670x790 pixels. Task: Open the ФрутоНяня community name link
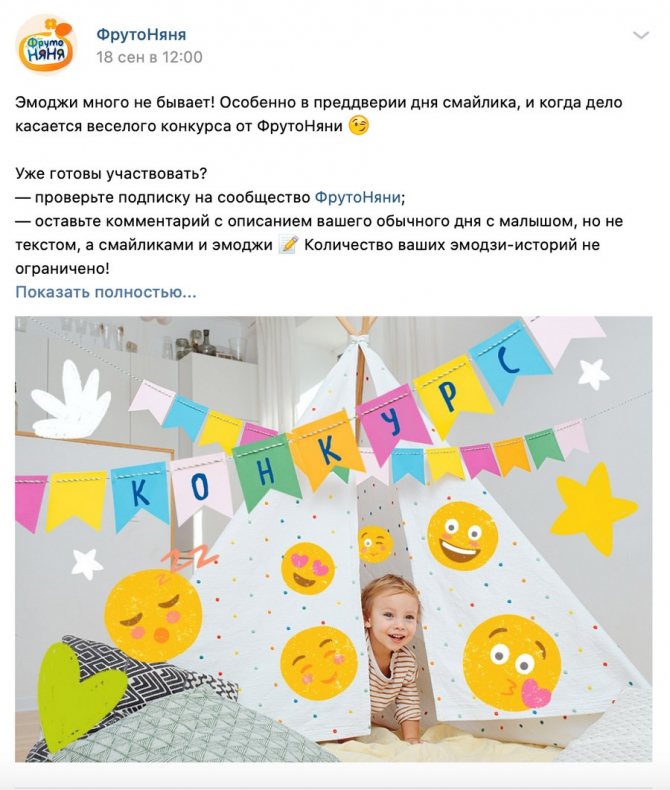(141, 34)
